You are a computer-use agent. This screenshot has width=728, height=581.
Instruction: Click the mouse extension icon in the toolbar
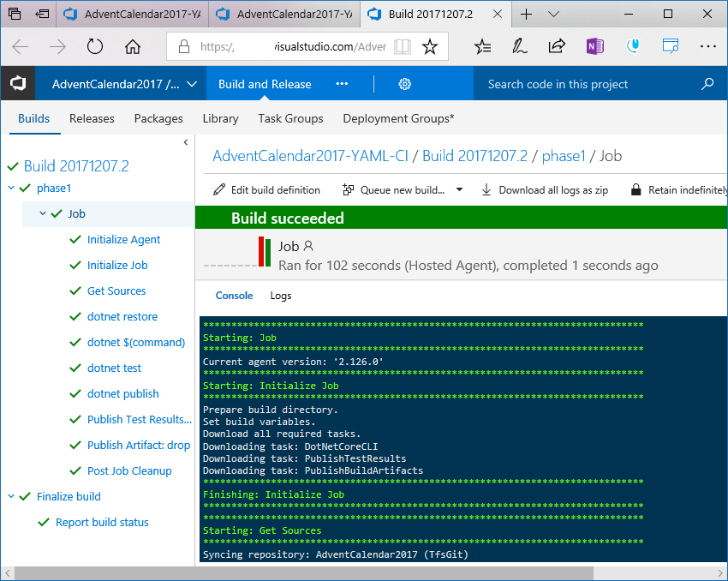[633, 46]
